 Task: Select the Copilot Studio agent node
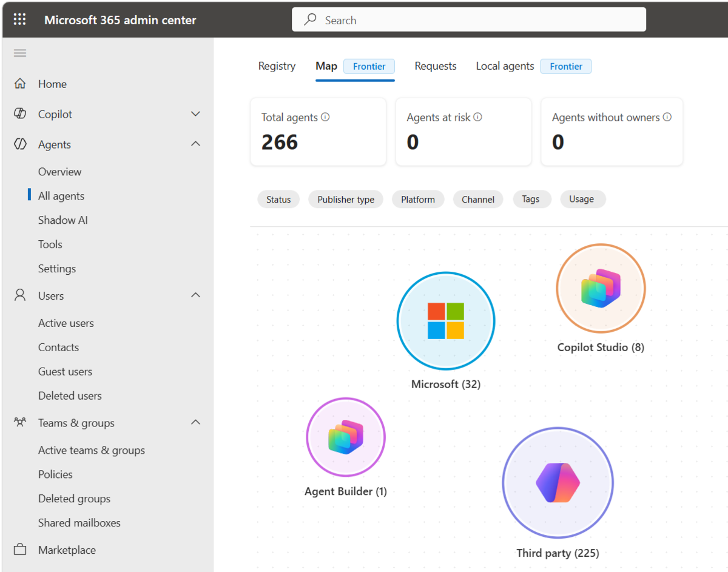click(601, 289)
